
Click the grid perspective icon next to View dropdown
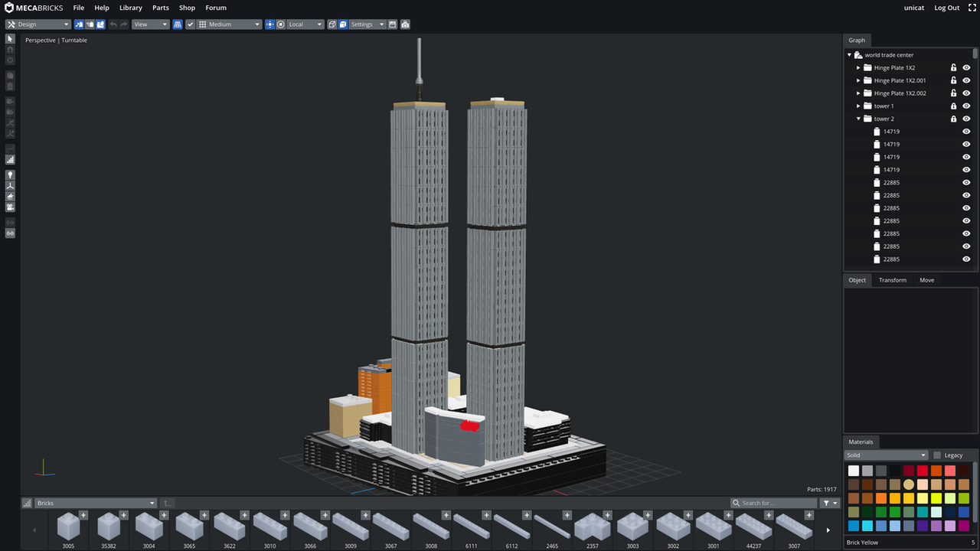point(178,24)
